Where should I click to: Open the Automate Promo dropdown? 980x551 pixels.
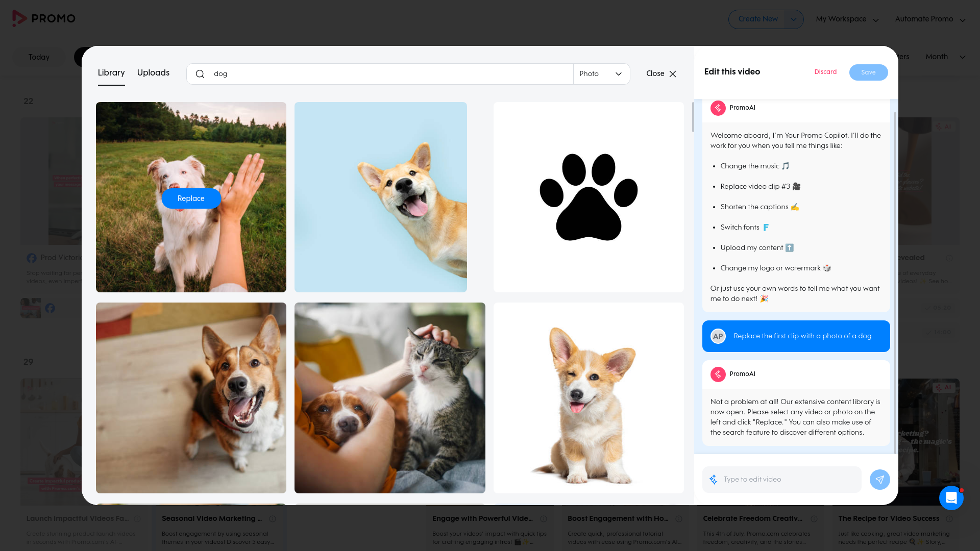[930, 19]
